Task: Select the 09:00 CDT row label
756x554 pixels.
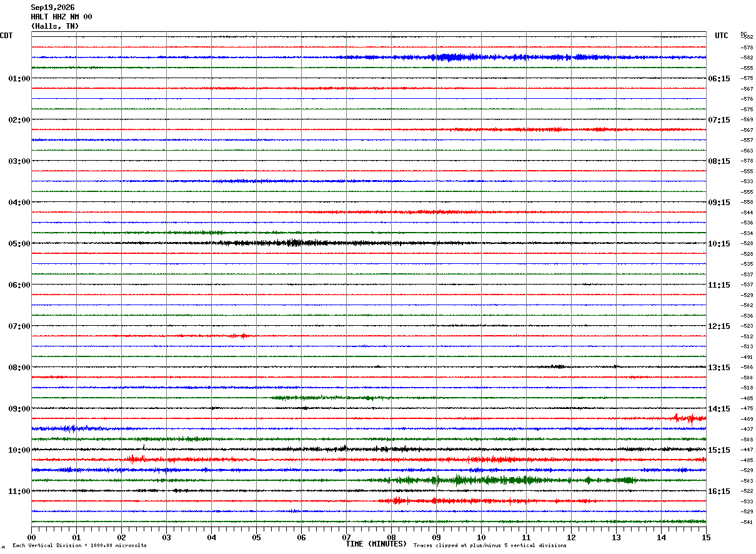Action: click(x=19, y=409)
